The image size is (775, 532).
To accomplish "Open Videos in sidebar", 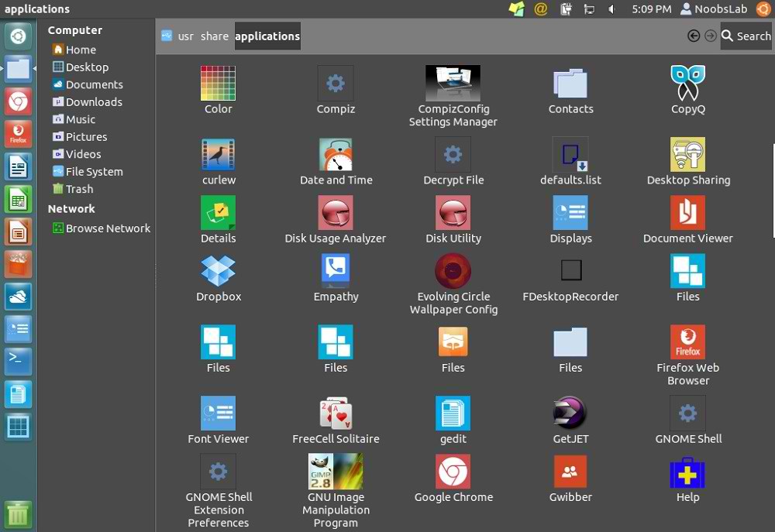I will (x=77, y=154).
